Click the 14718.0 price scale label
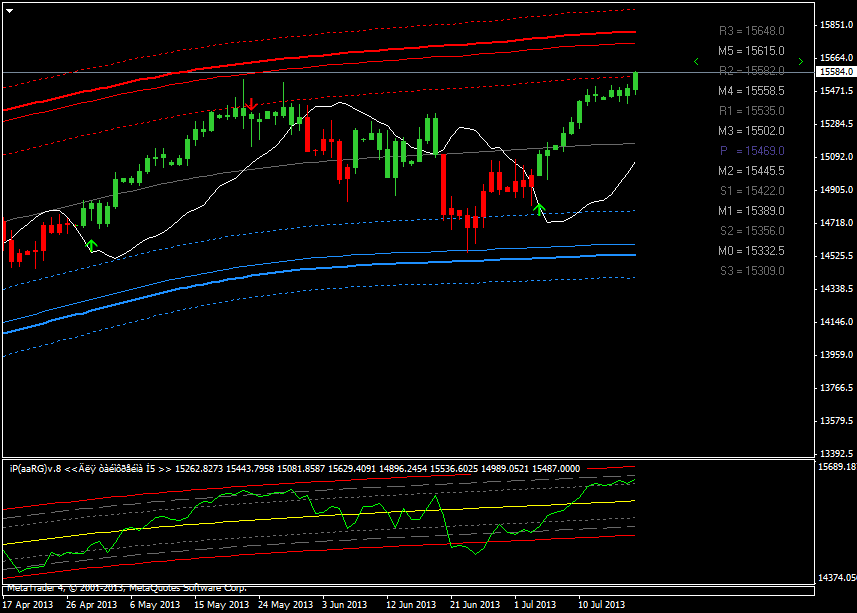 836,222
